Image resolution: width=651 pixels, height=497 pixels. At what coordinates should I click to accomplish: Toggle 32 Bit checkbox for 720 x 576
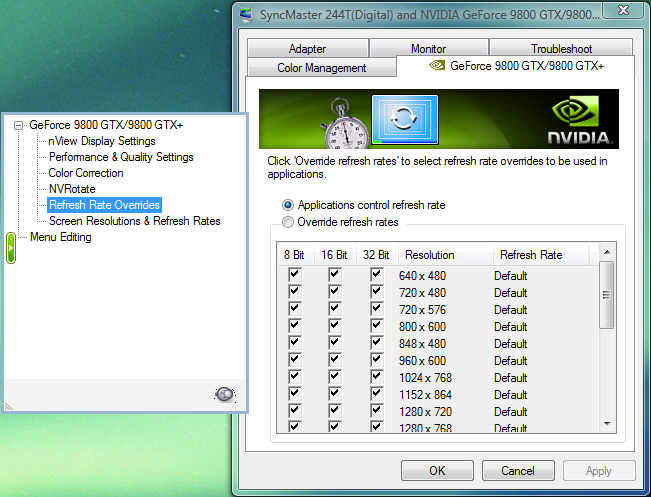(376, 308)
